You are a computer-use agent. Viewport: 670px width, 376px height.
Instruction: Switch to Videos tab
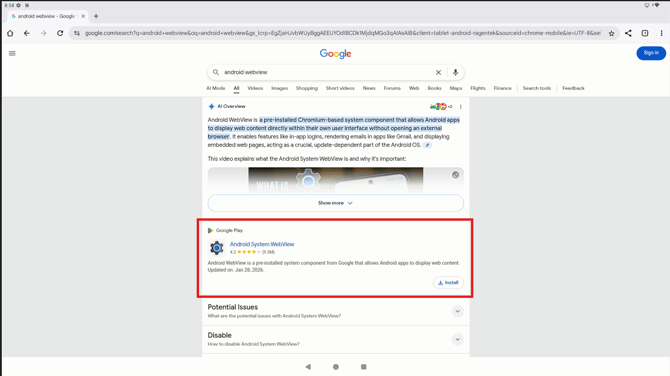(255, 88)
